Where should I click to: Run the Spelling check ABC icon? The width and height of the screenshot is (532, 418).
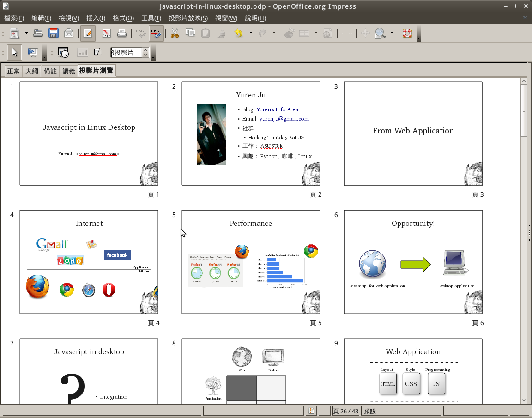click(140, 33)
